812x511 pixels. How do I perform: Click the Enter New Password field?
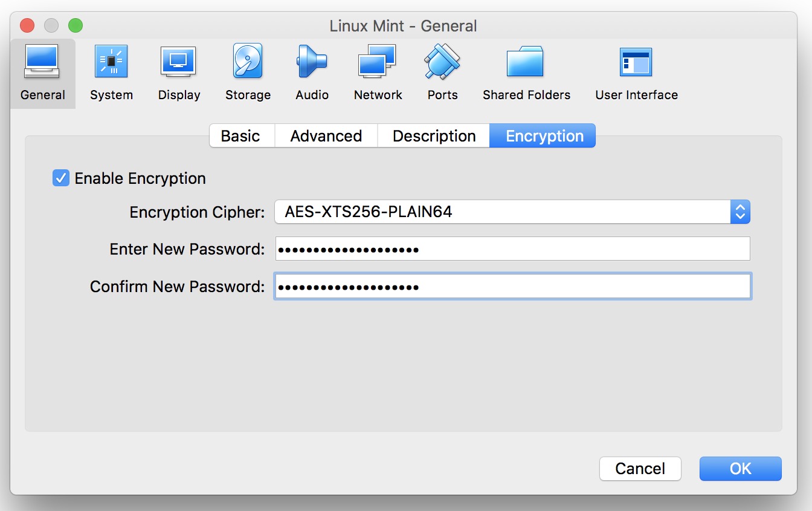[x=512, y=249]
